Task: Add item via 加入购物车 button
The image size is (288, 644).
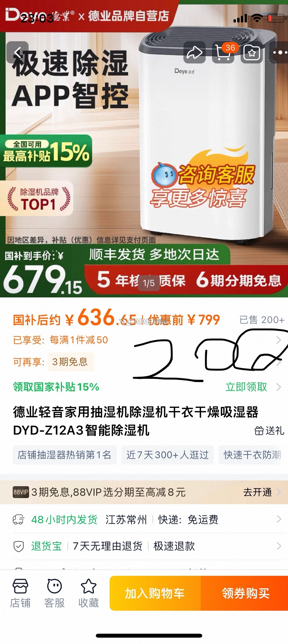Action: coord(155,593)
